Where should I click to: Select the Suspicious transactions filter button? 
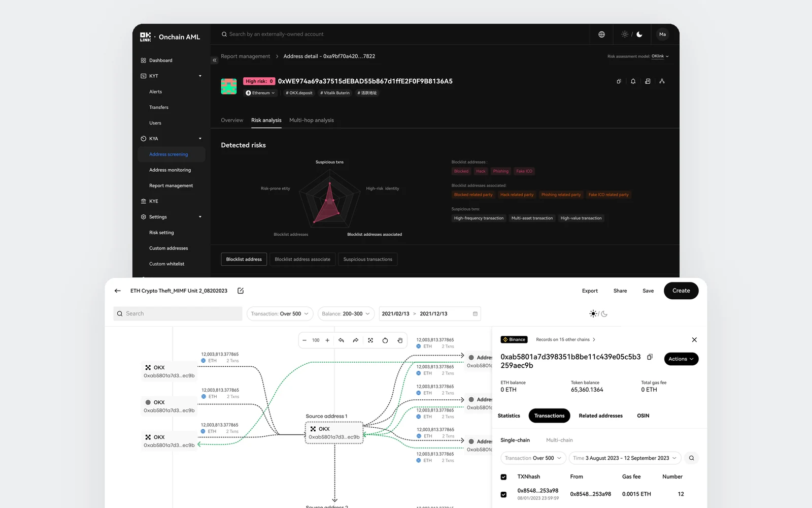pos(367,260)
